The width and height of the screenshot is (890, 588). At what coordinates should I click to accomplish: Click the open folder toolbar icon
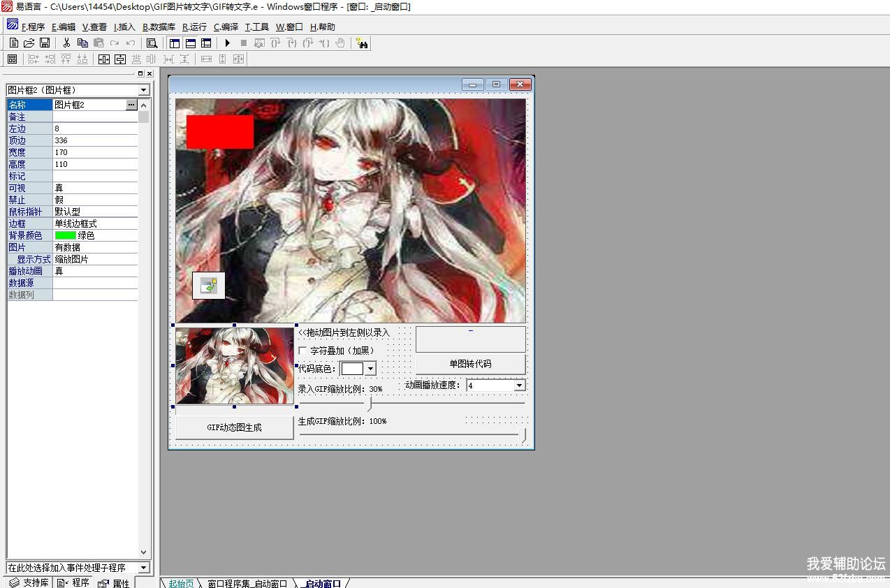tap(29, 43)
